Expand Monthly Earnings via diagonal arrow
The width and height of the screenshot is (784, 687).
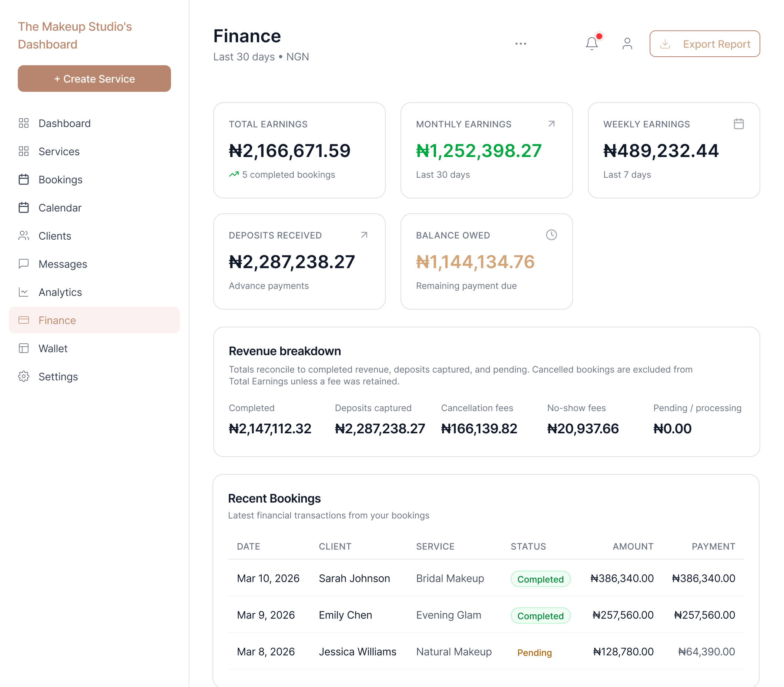pyautogui.click(x=551, y=123)
